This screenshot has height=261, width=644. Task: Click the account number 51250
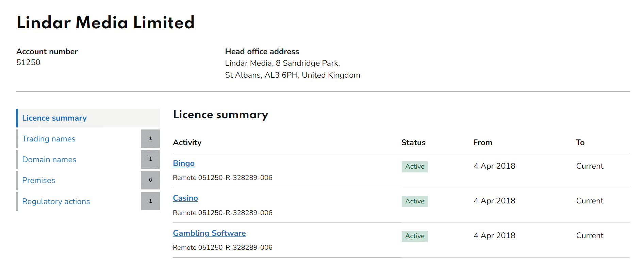tap(28, 62)
